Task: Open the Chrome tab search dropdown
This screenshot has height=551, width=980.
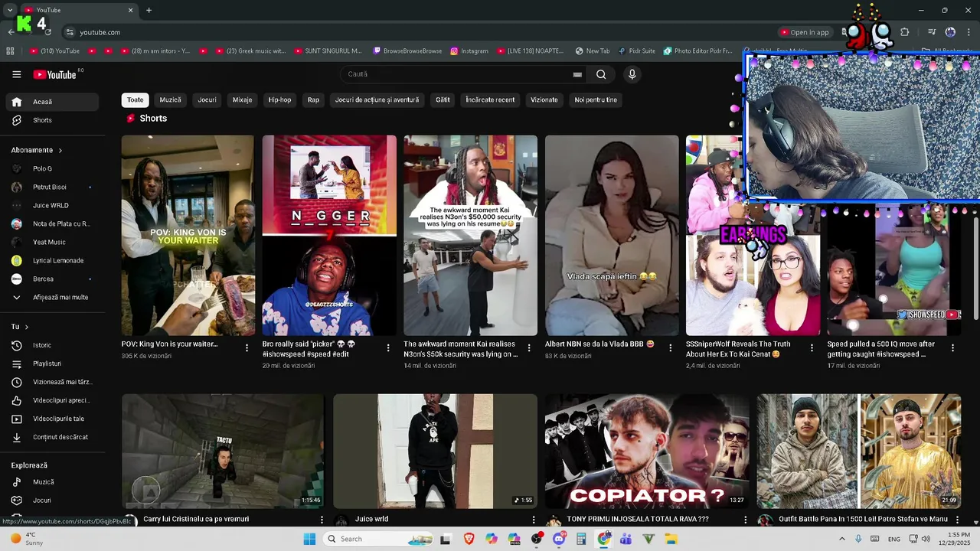Action: (10, 10)
